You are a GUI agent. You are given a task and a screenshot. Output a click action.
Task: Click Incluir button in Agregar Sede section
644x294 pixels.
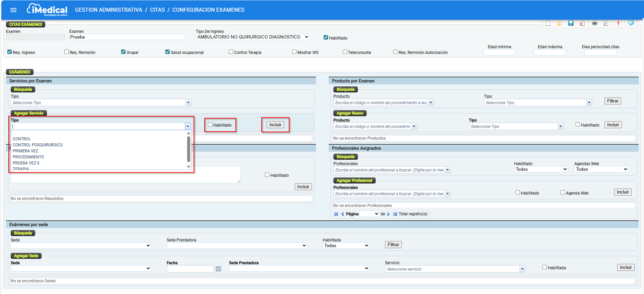click(x=626, y=268)
